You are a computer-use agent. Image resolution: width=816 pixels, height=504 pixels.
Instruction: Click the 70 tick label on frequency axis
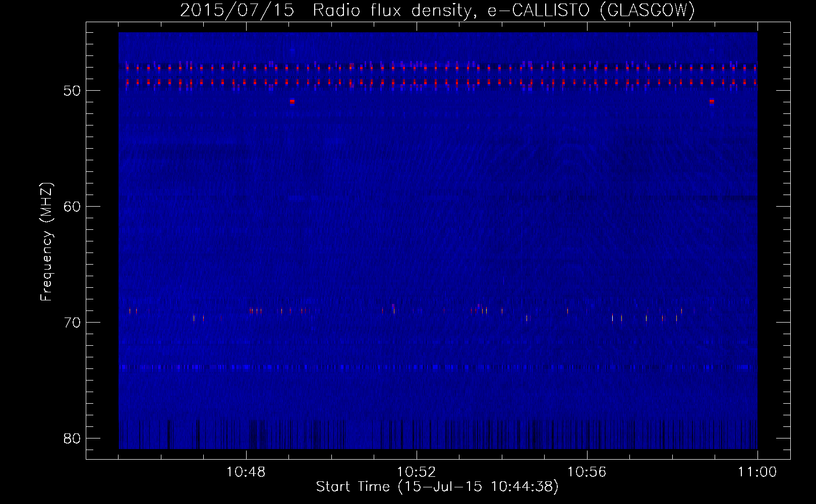point(72,323)
